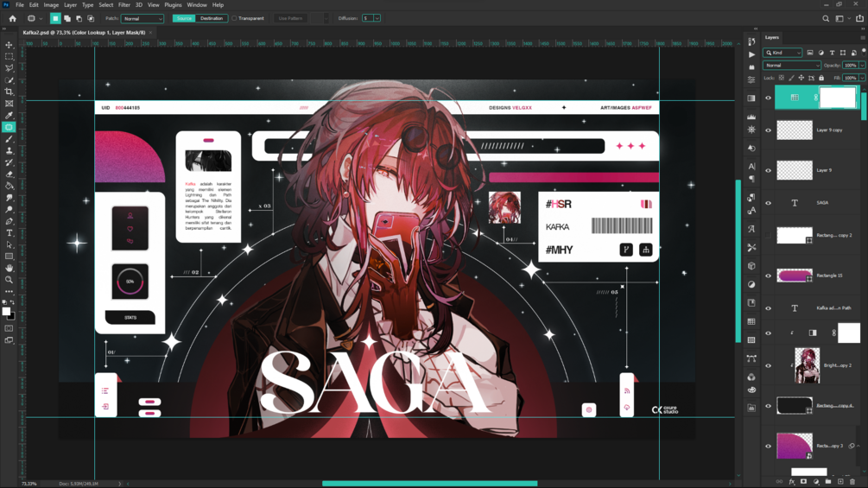
Task: Click the Use Pattern button
Action: click(x=290, y=18)
